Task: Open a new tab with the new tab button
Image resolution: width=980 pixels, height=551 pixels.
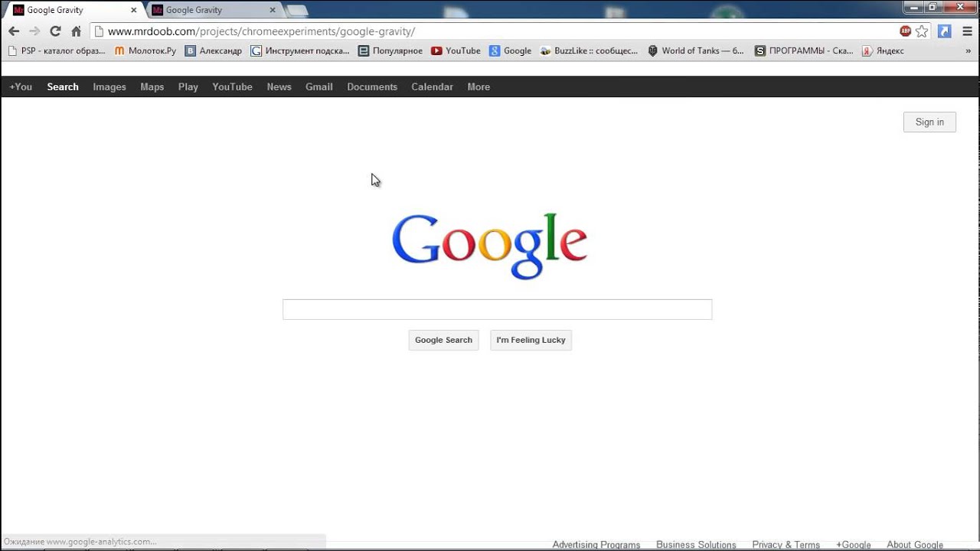Action: [297, 11]
